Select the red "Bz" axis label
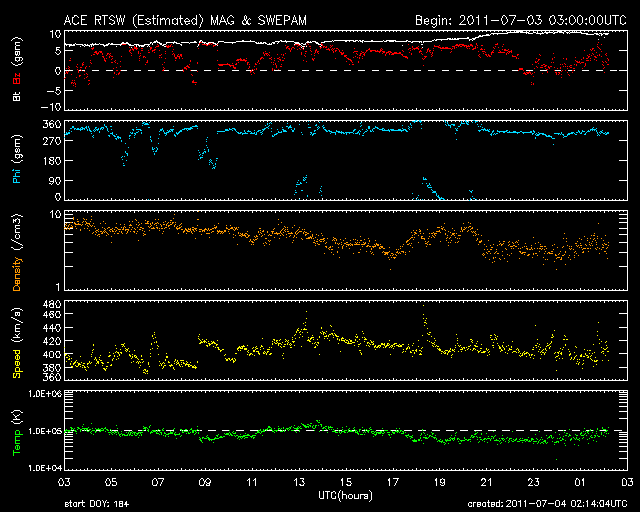The width and height of the screenshot is (640, 512). pyautogui.click(x=16, y=79)
